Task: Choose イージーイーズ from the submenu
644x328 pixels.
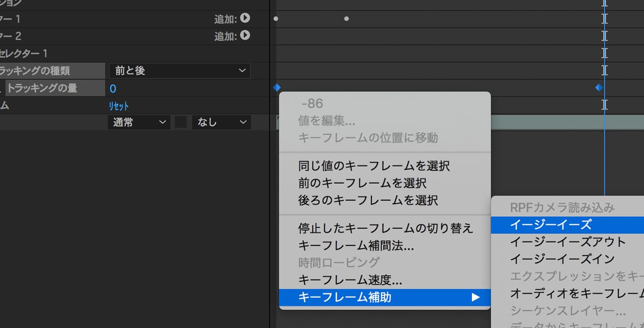Action: click(551, 224)
